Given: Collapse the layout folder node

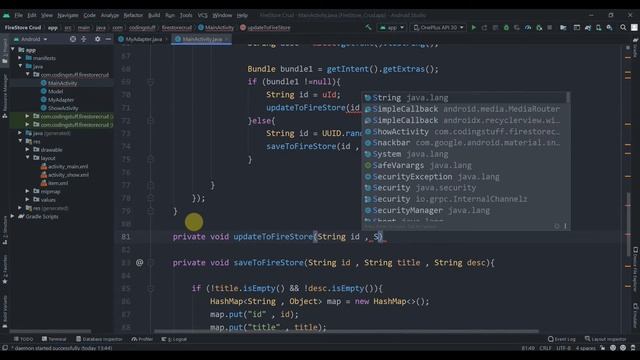Looking at the screenshot, I should (x=27, y=158).
